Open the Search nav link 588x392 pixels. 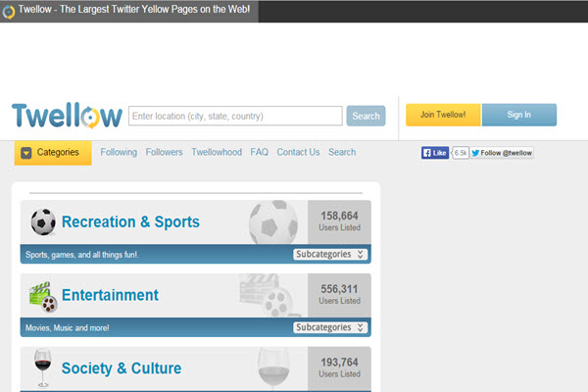point(342,152)
